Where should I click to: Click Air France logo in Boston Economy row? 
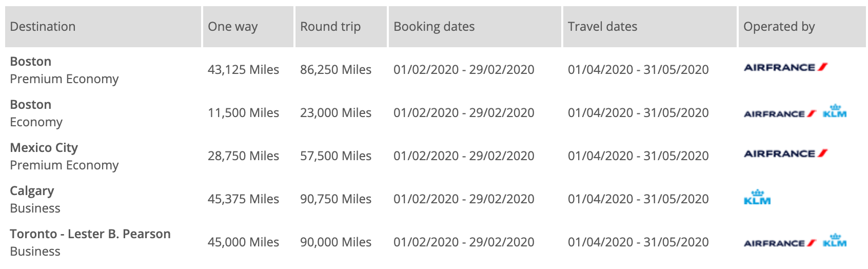pyautogui.click(x=780, y=113)
